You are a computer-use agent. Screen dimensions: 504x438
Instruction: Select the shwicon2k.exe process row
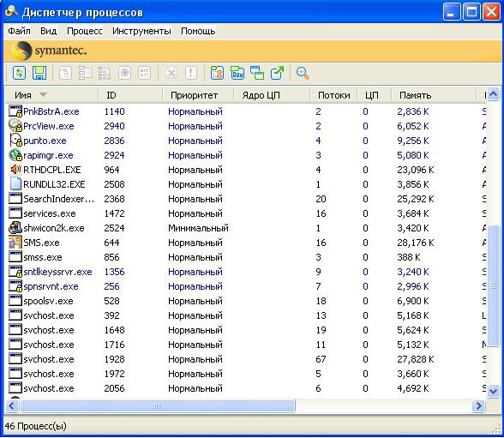pos(246,228)
